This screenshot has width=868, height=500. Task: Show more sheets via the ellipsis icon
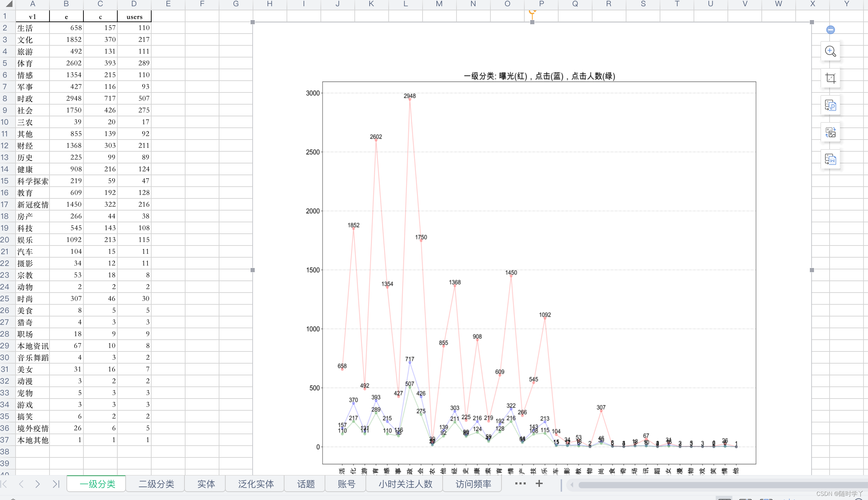pos(520,484)
